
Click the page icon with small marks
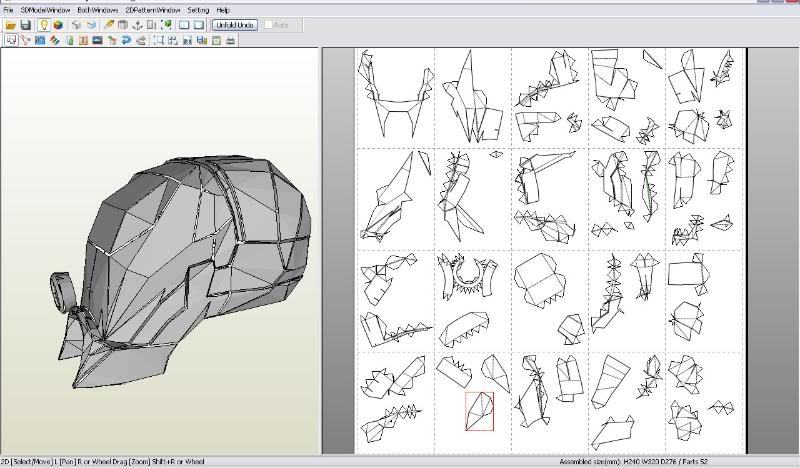tap(188, 40)
